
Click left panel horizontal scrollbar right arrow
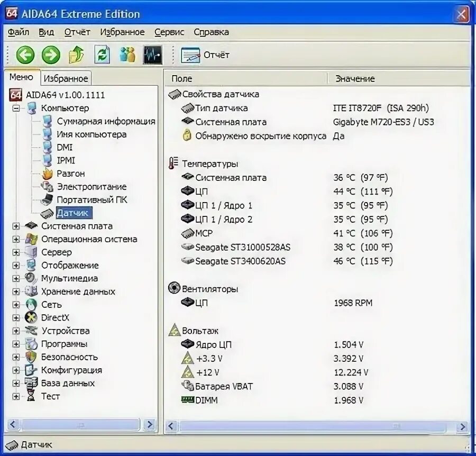tap(150, 424)
